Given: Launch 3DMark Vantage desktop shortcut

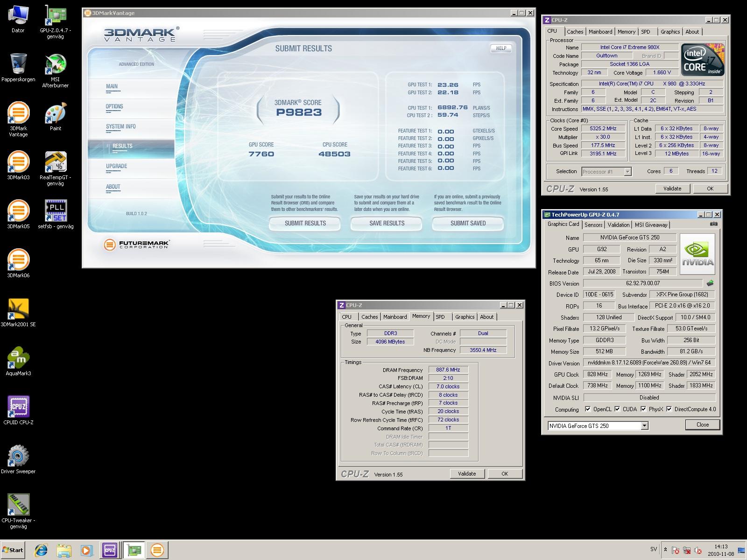Looking at the screenshot, I should 18,119.
